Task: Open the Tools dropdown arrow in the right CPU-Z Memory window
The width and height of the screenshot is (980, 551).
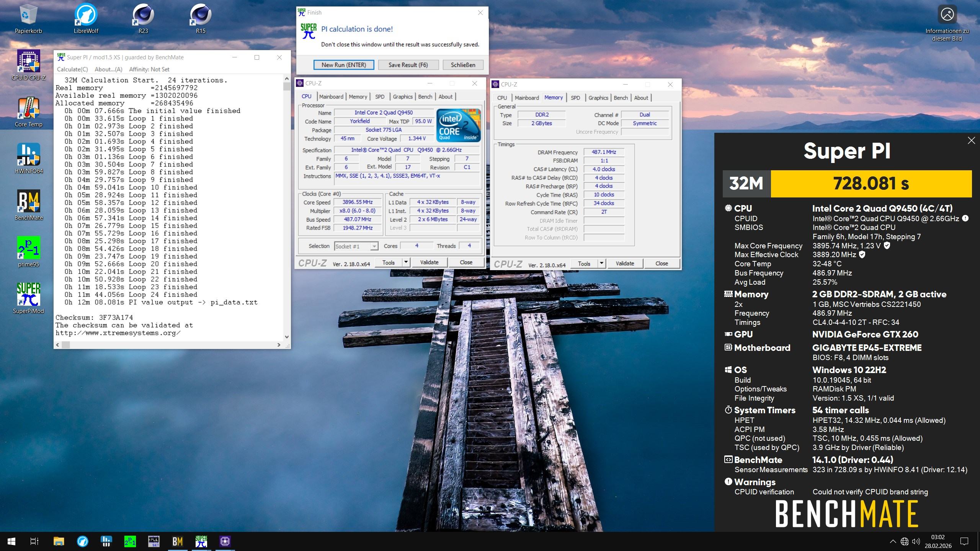Action: [601, 264]
